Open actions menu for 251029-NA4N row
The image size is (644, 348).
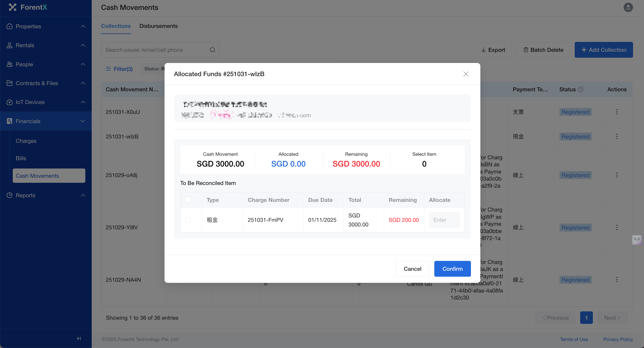point(617,280)
